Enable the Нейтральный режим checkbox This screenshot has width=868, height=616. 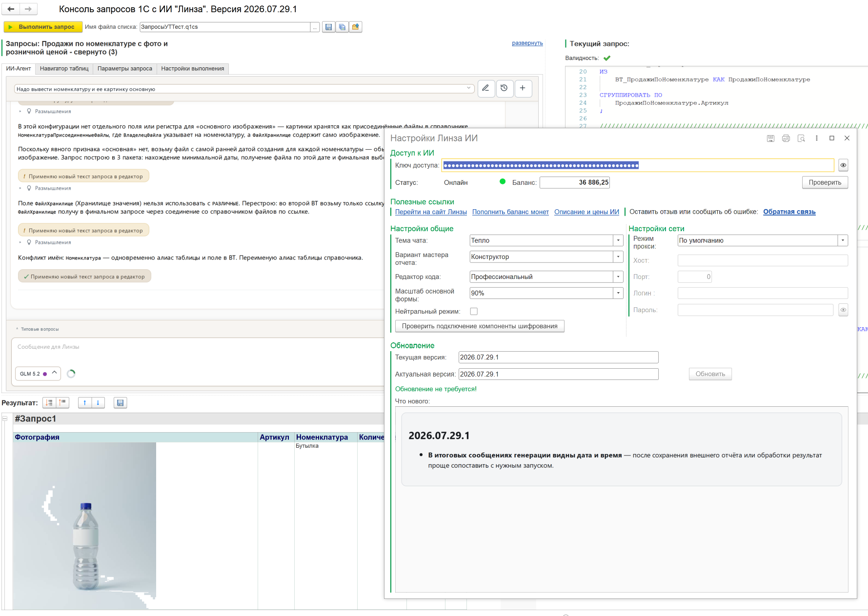point(474,311)
